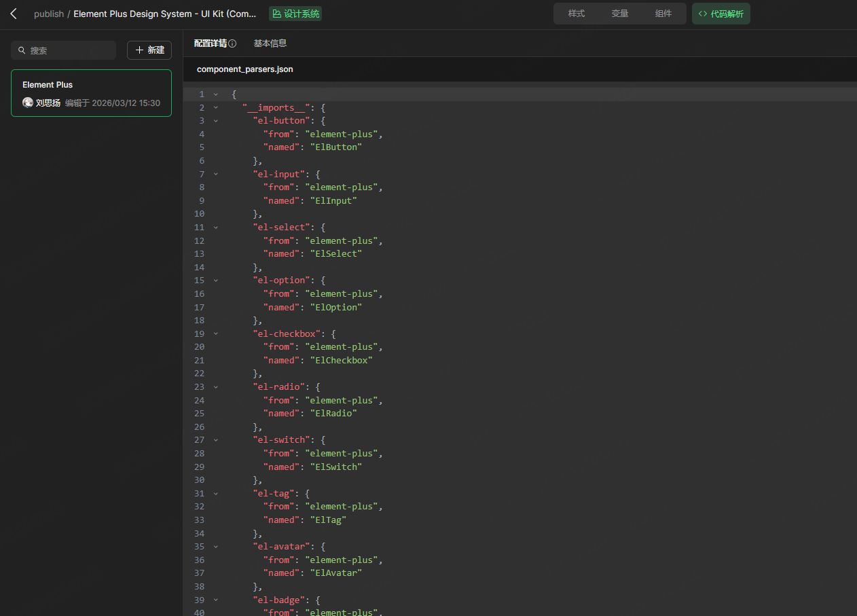857x616 pixels.
Task: Switch to the 组件 tab
Action: (x=663, y=14)
